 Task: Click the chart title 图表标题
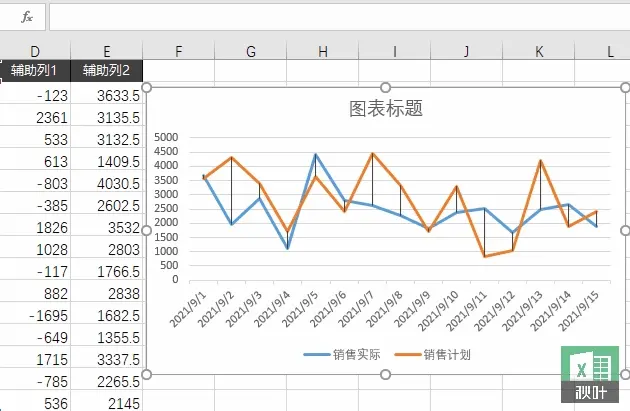(386, 109)
